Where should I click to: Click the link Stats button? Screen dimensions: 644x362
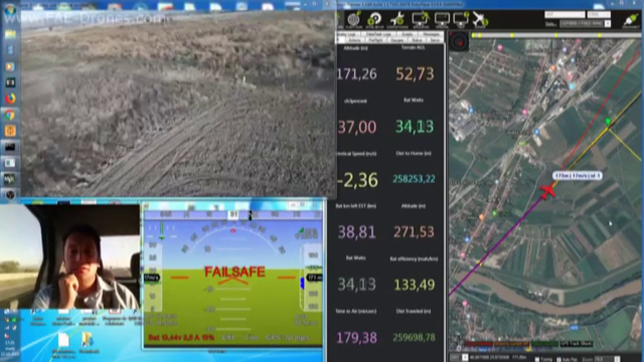click(x=551, y=24)
